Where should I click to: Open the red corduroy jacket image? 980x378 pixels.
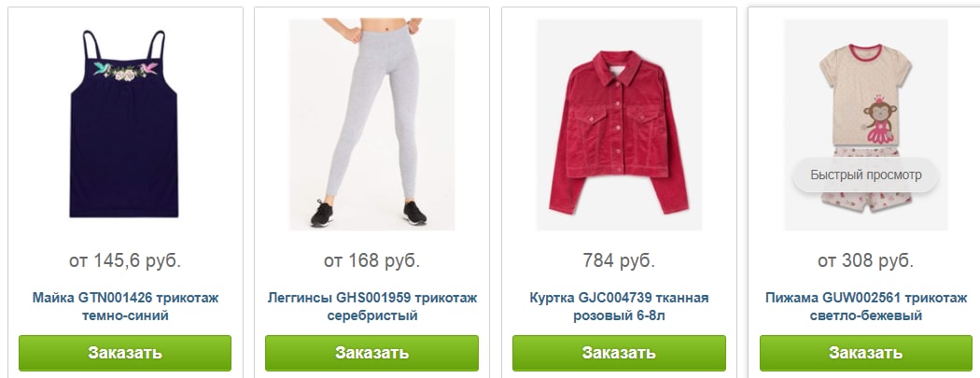[619, 124]
